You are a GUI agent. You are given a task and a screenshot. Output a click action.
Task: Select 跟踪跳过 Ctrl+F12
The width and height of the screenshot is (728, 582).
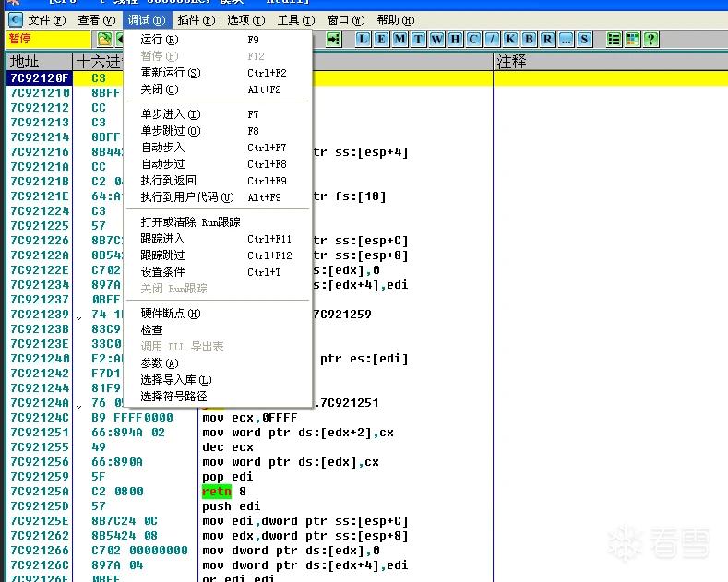pos(218,255)
